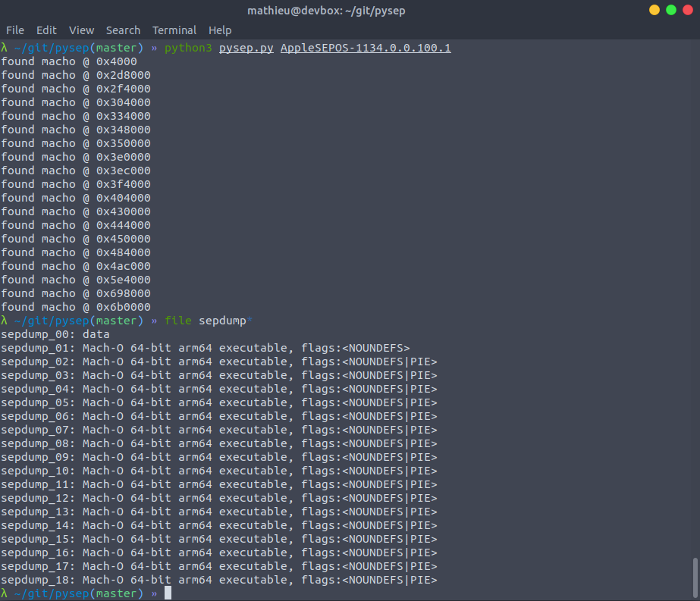Click the 'file' command in the second prompt

pos(178,321)
